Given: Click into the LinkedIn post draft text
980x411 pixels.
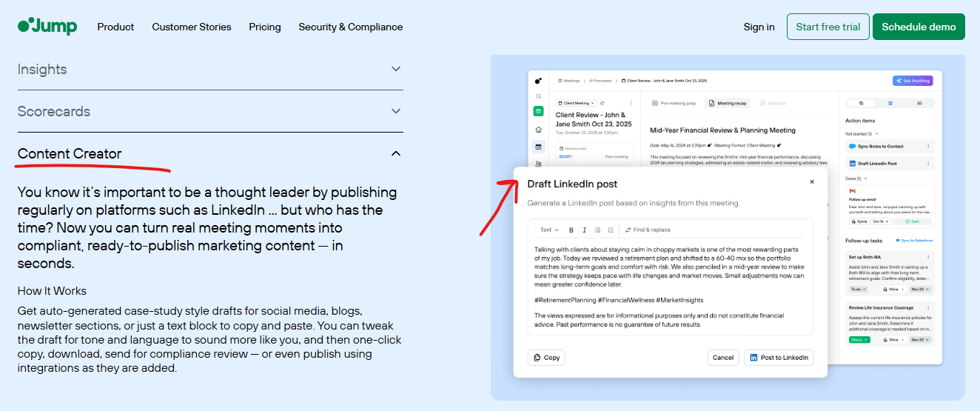Looking at the screenshot, I should coord(670,288).
